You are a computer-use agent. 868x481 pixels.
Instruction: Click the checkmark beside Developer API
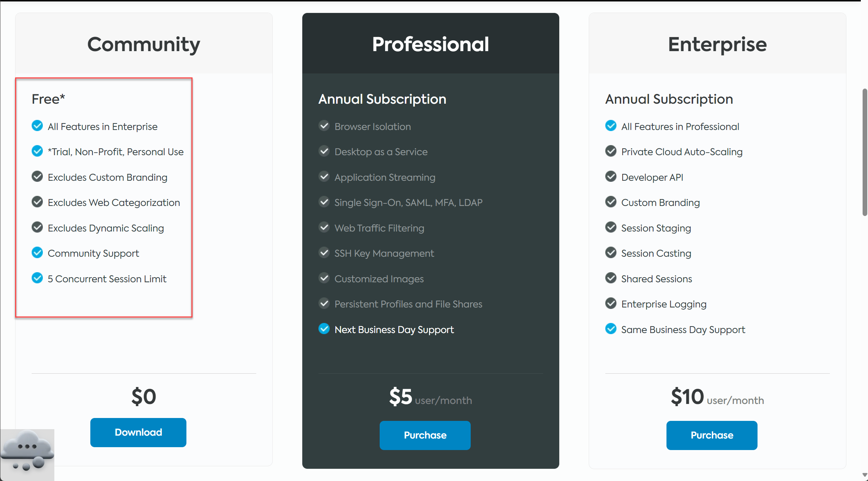pyautogui.click(x=611, y=177)
